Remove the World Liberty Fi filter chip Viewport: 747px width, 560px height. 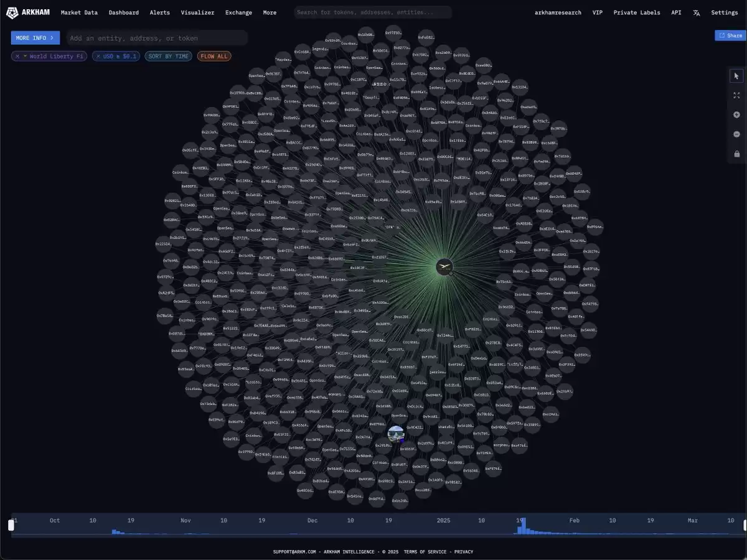(17, 56)
